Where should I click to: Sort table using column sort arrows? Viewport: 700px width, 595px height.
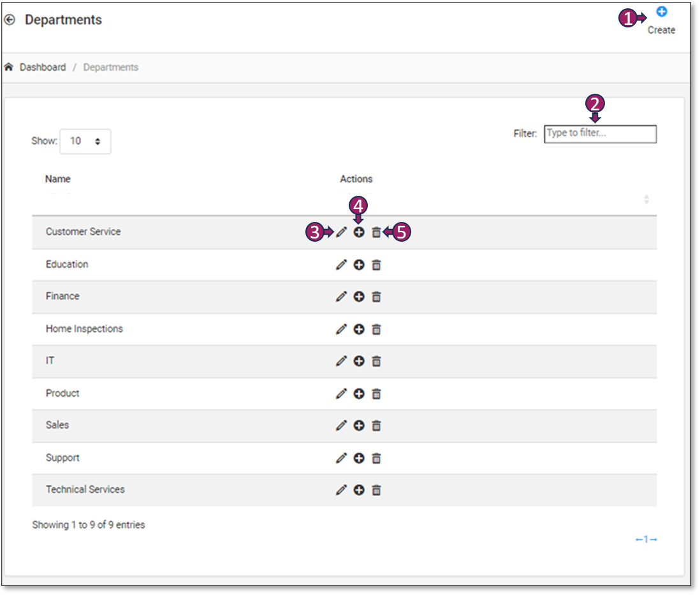[646, 200]
